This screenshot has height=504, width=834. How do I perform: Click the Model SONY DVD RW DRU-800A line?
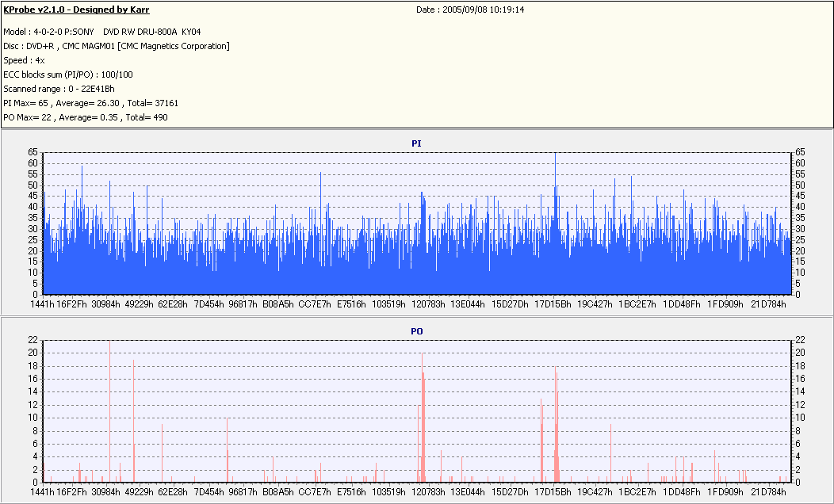click(x=102, y=32)
